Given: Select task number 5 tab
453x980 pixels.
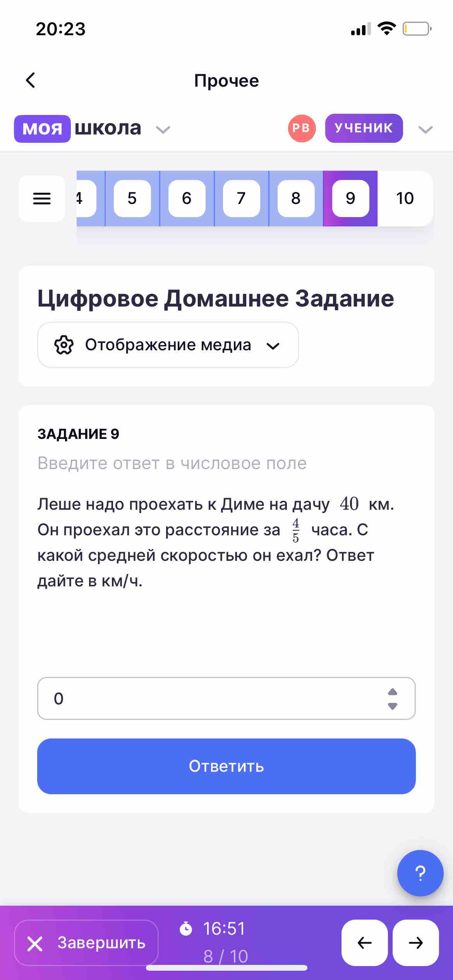Looking at the screenshot, I should 132,198.
